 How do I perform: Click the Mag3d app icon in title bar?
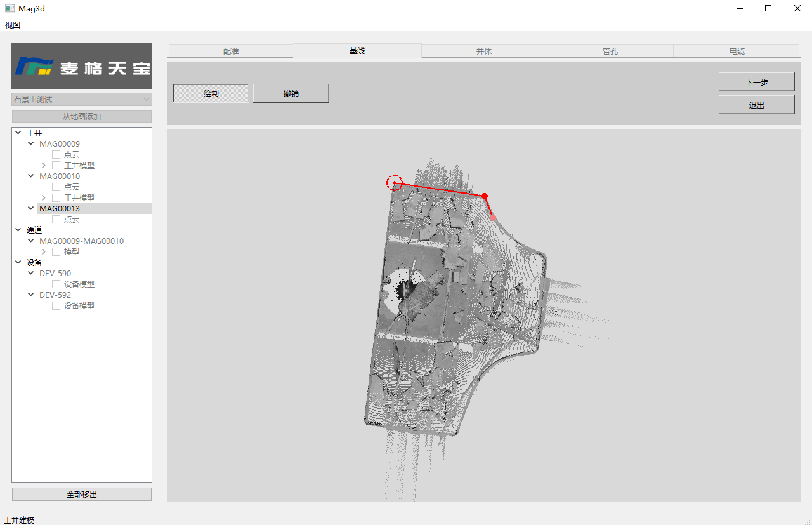click(x=10, y=9)
